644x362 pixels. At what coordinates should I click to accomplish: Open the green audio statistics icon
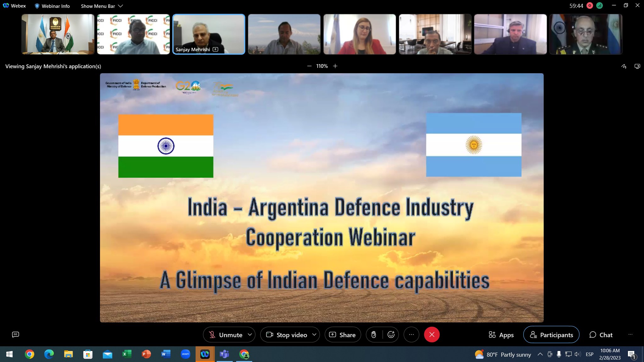coord(599,6)
